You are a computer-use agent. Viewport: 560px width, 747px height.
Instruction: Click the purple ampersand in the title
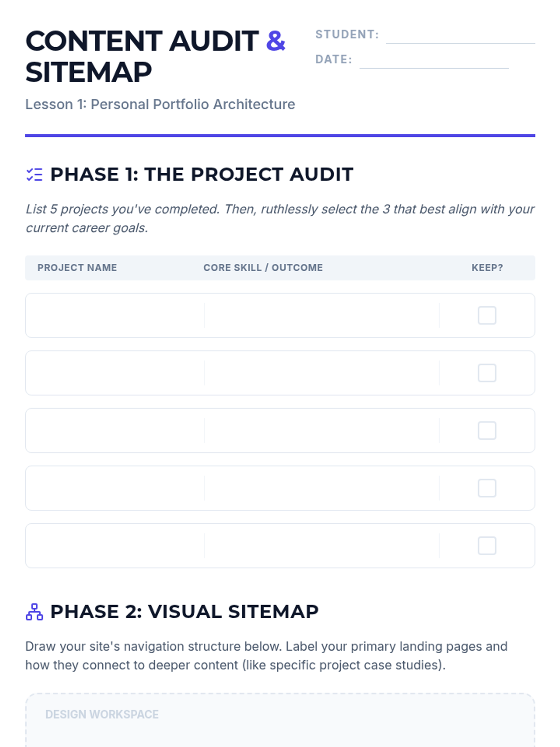tap(276, 41)
